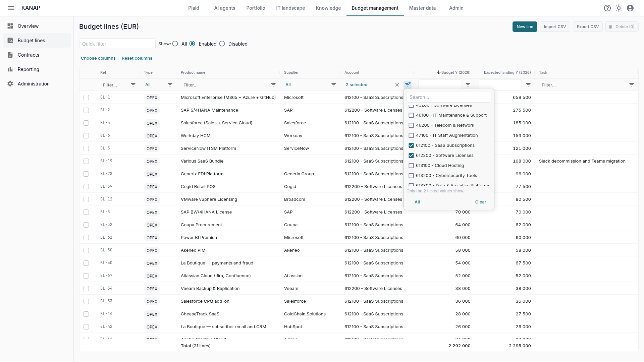Click the Import CSV button
644x362 pixels.
pyautogui.click(x=555, y=27)
